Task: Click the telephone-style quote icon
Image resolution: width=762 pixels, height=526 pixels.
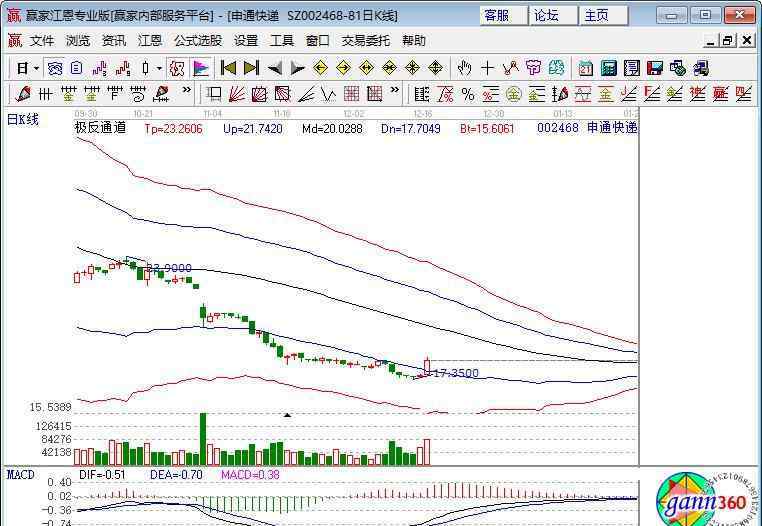Action: point(54,68)
